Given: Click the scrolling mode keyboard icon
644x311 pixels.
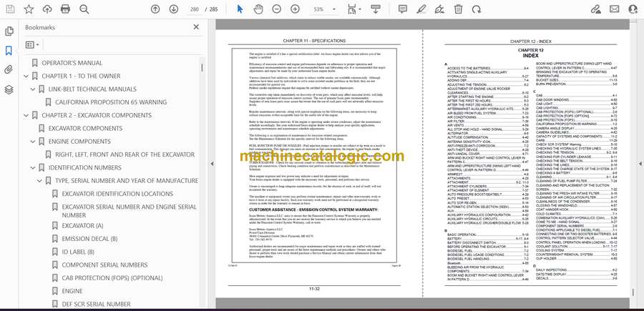Looking at the screenshot, I should point(376,9).
